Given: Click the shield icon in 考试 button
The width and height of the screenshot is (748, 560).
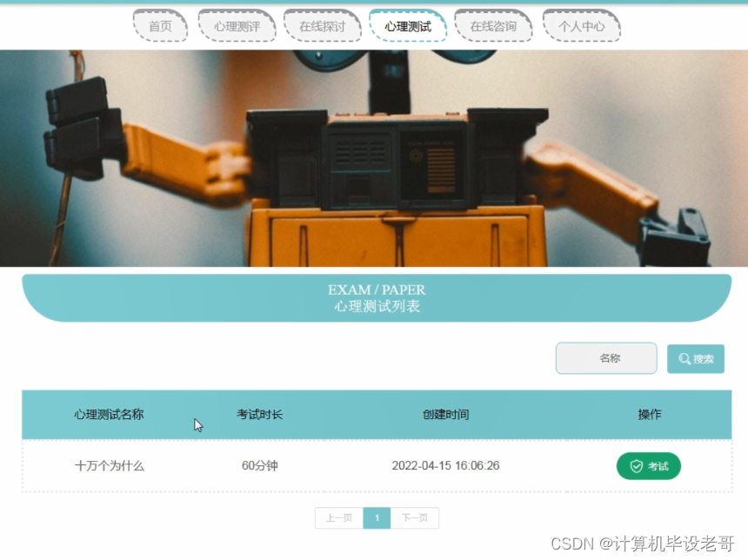Looking at the screenshot, I should pos(637,466).
